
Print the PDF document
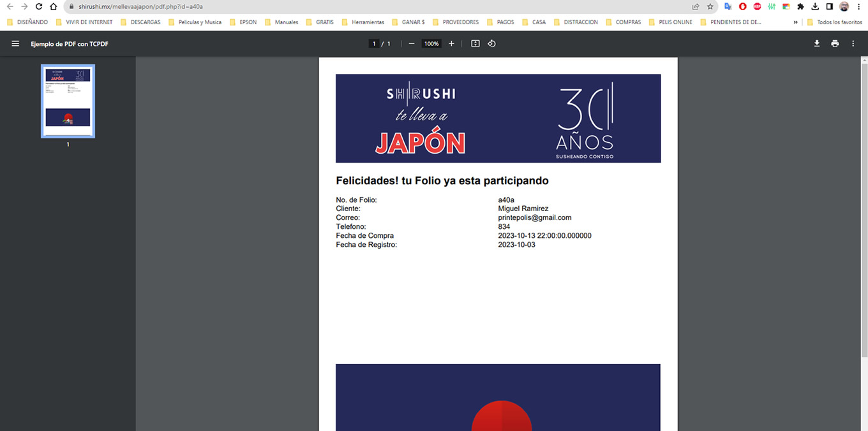point(835,43)
